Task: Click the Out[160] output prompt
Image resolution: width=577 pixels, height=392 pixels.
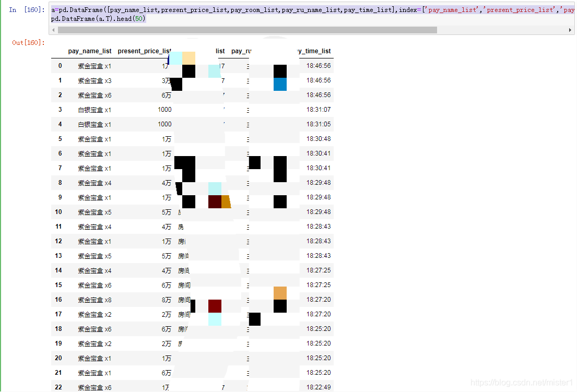Action: (28, 43)
